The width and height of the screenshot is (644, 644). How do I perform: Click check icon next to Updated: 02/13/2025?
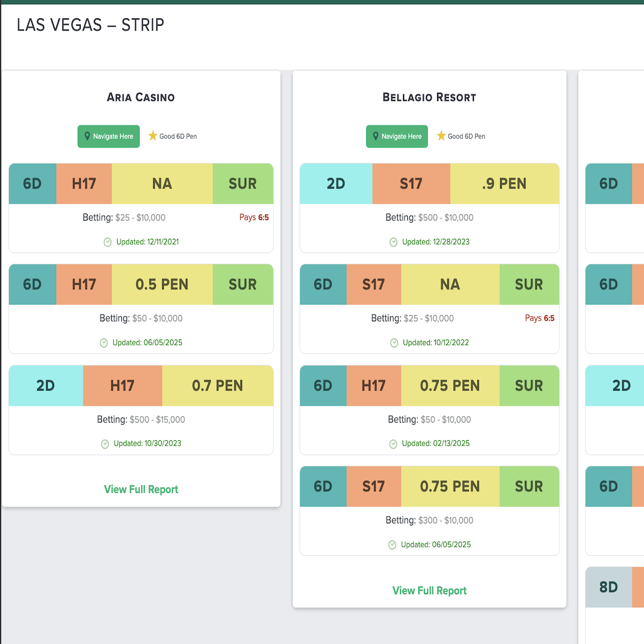(x=393, y=444)
